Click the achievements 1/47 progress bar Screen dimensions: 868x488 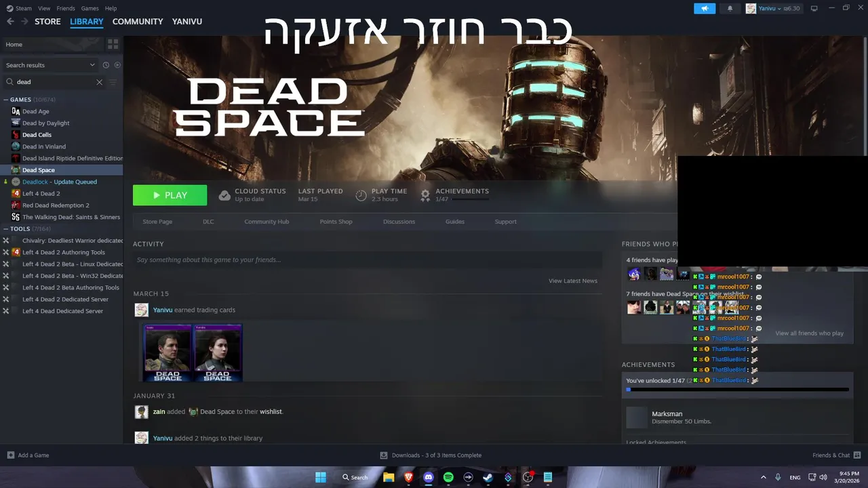click(x=470, y=199)
